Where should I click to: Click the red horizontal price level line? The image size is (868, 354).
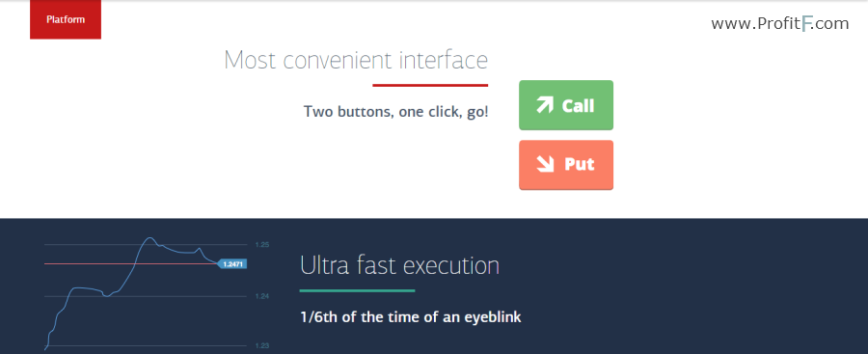click(131, 263)
